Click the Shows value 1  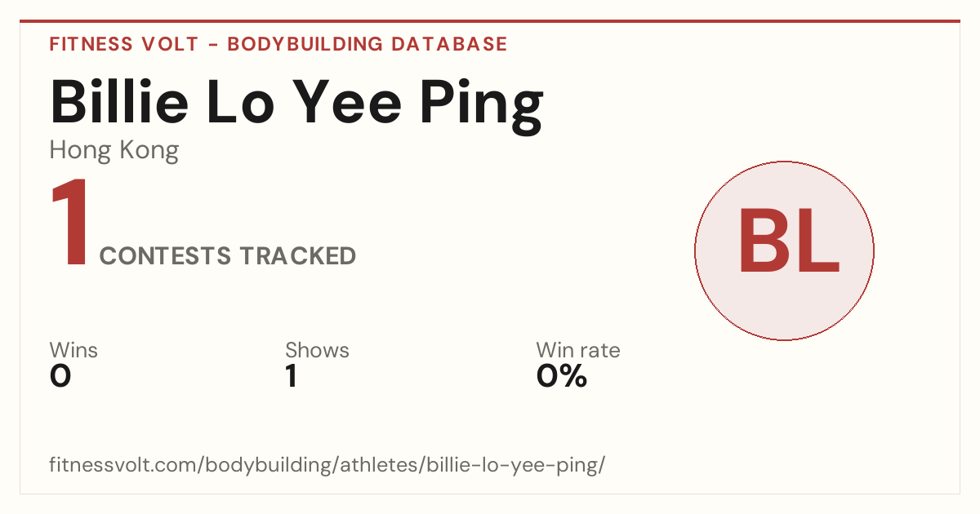(x=291, y=376)
